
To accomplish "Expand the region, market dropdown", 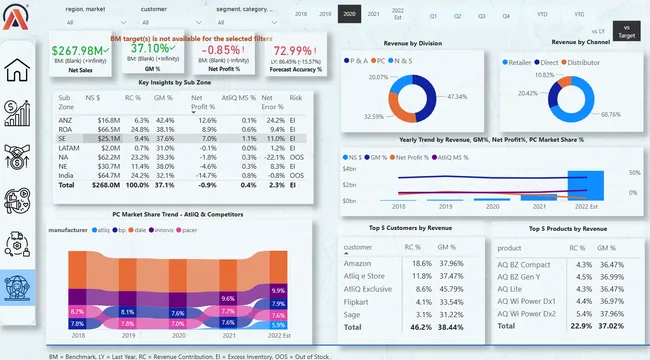I will point(96,22).
